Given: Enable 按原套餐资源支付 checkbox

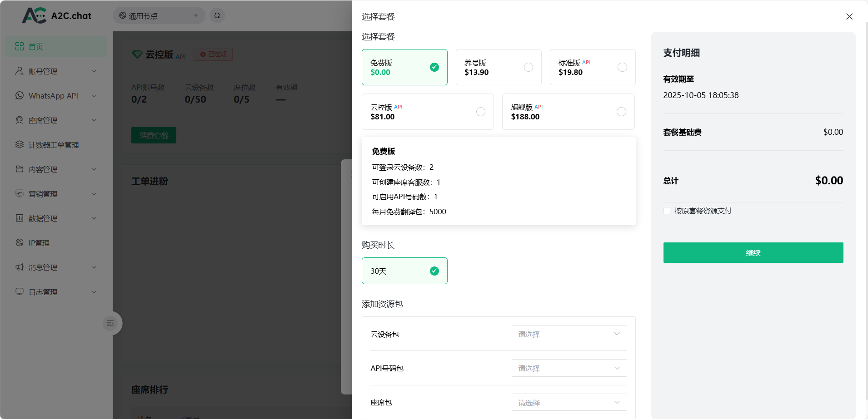Looking at the screenshot, I should point(667,211).
